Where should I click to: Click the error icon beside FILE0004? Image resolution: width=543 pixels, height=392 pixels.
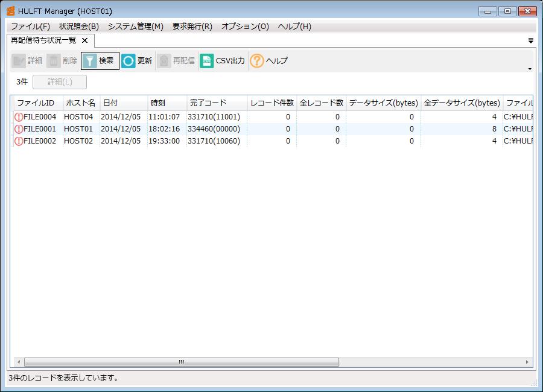(x=19, y=117)
